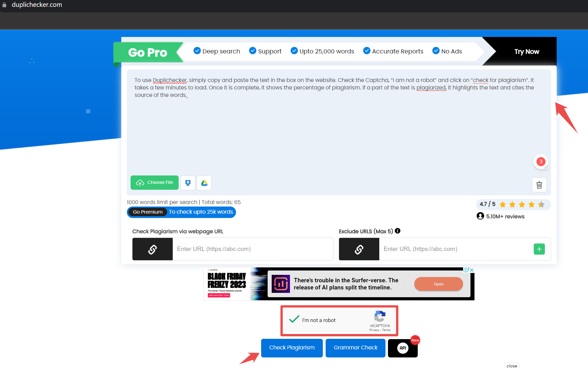Click the close link at bottom right
The height and width of the screenshot is (368, 588).
[512, 366]
